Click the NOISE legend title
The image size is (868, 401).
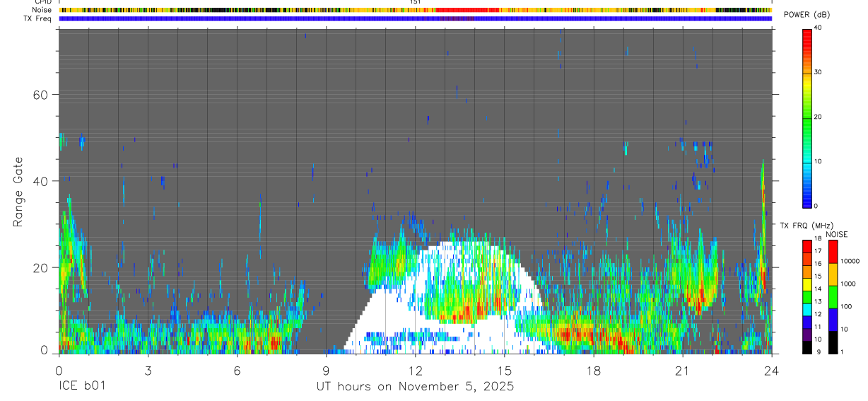(x=837, y=234)
